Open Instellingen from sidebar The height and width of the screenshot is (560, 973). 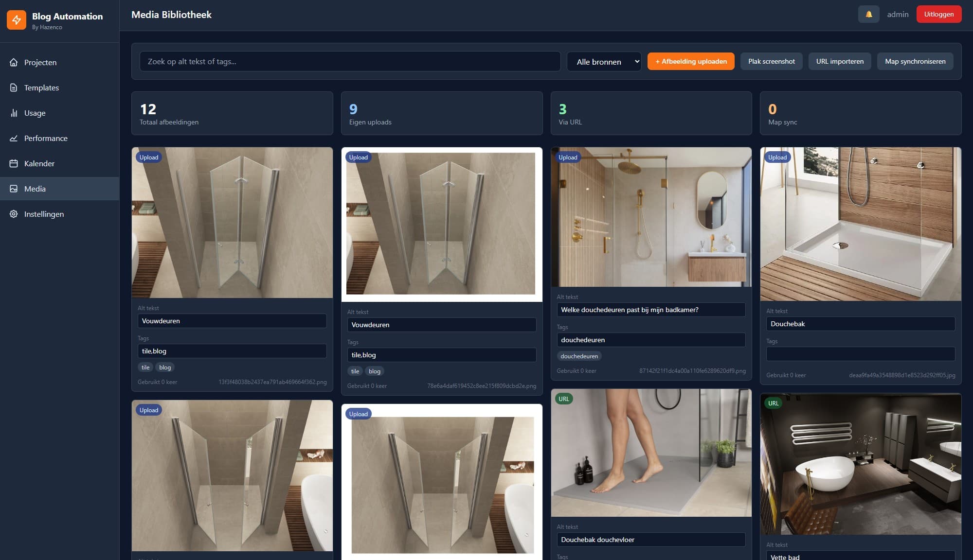click(x=59, y=214)
